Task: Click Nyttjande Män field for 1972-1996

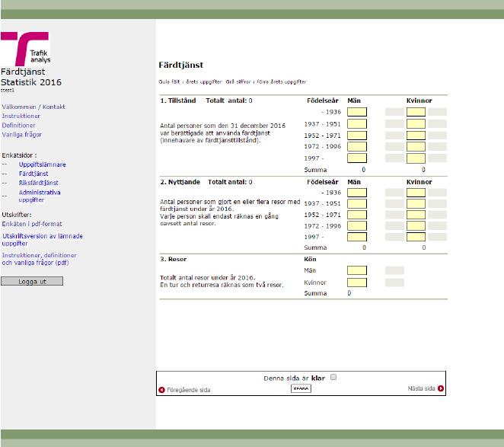Action: tap(357, 225)
